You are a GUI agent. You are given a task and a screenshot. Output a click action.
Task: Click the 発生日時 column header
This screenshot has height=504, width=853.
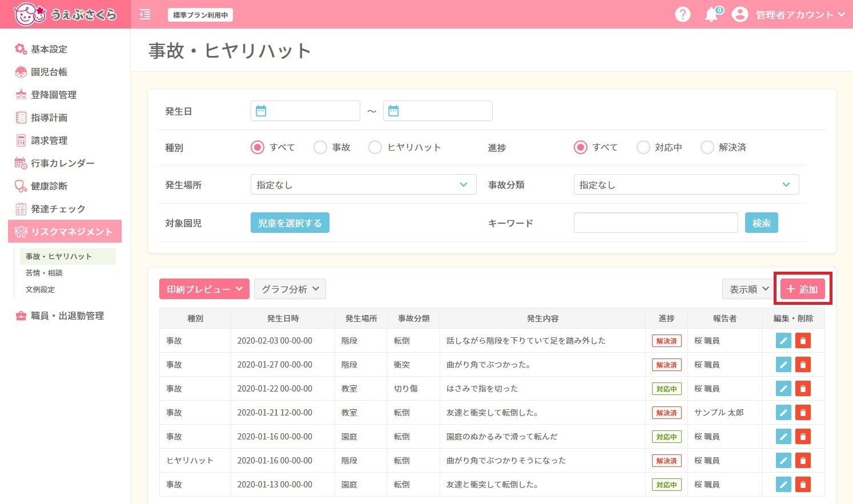pos(283,318)
